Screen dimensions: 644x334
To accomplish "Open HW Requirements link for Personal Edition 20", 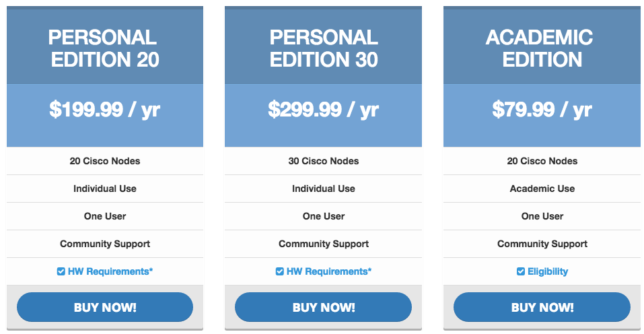I will click(x=110, y=272).
